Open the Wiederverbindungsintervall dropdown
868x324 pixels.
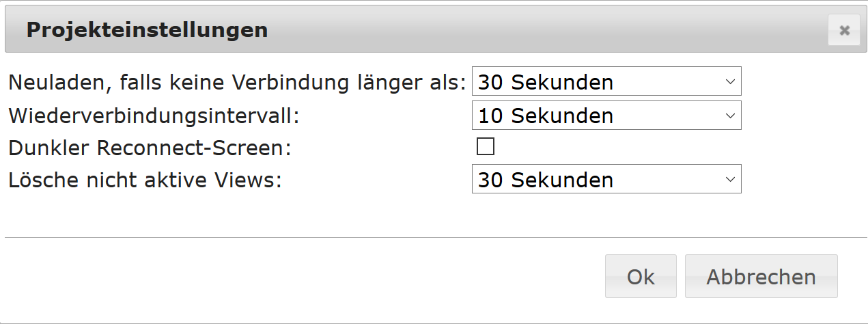[606, 116]
